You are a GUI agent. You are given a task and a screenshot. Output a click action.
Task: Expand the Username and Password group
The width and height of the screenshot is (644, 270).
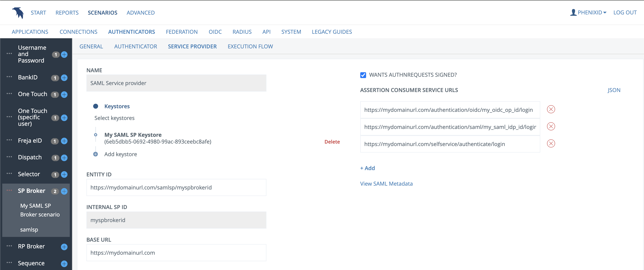click(x=32, y=54)
